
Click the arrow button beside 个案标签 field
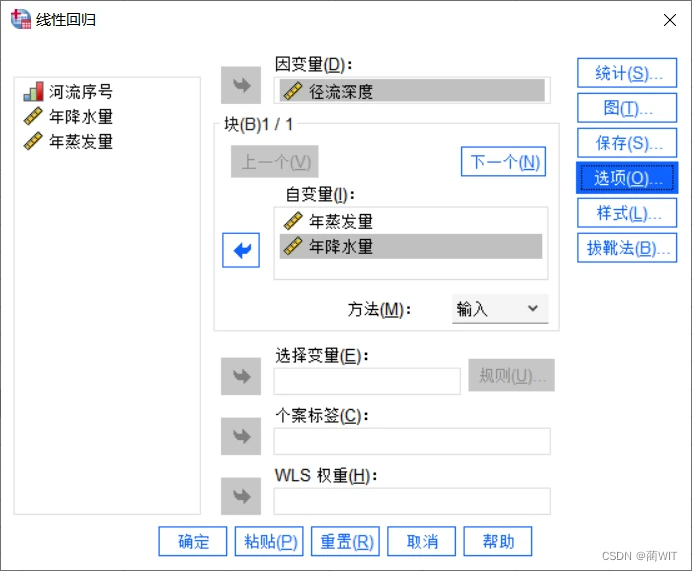pyautogui.click(x=241, y=436)
